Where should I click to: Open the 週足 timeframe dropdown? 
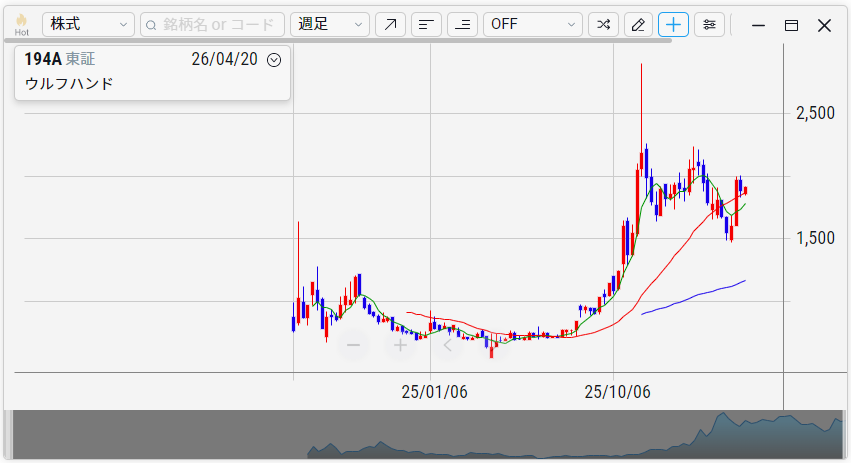(329, 25)
